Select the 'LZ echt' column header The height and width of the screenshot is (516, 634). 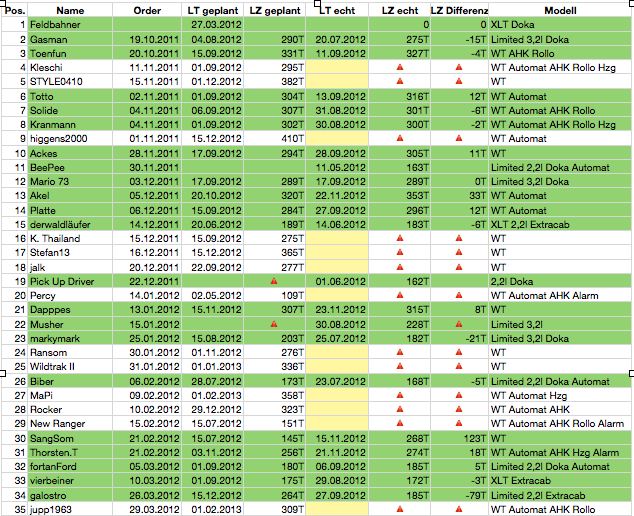[x=399, y=11]
